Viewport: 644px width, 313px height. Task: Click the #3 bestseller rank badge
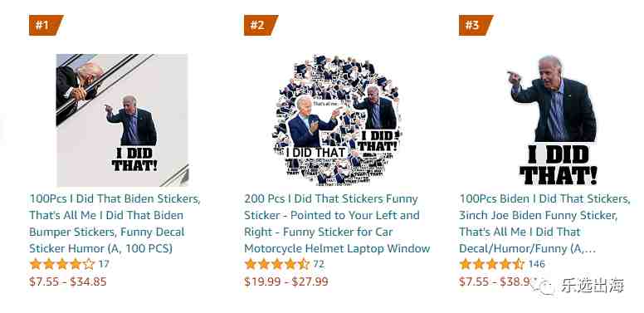[x=476, y=25]
